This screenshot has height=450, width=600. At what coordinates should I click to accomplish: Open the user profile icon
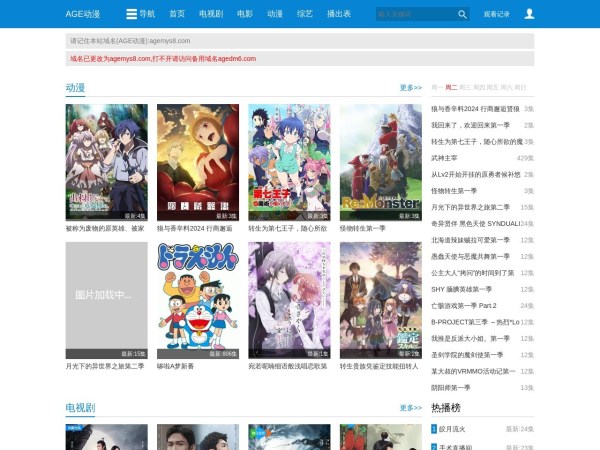[529, 14]
